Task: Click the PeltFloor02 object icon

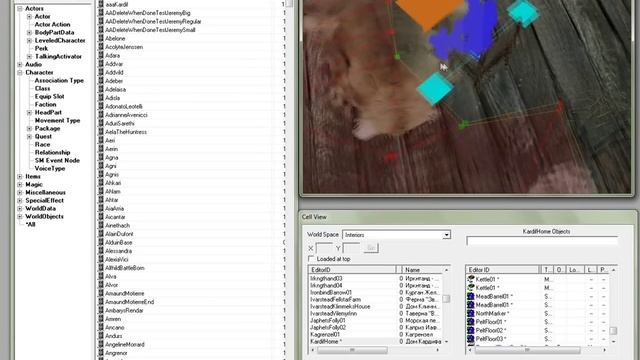Action: [x=471, y=330]
